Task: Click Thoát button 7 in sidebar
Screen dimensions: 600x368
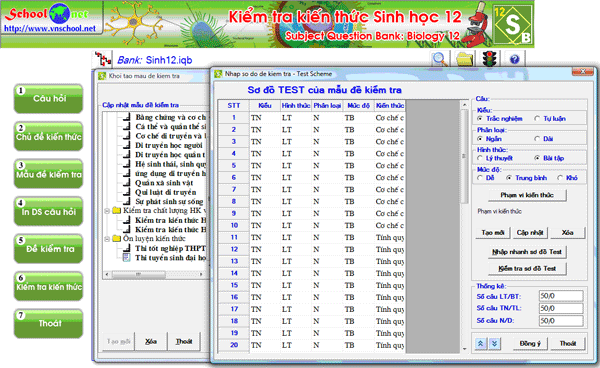Action: point(49,324)
